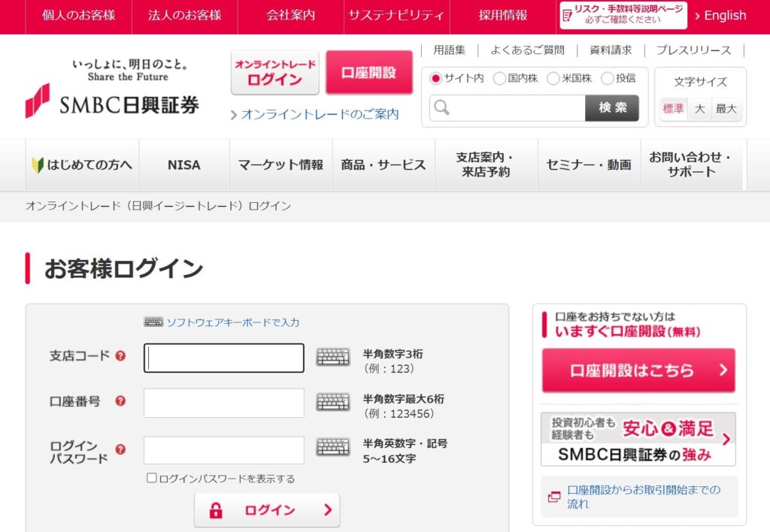Click the 口座開設 header button
The image size is (770, 532).
368,72
